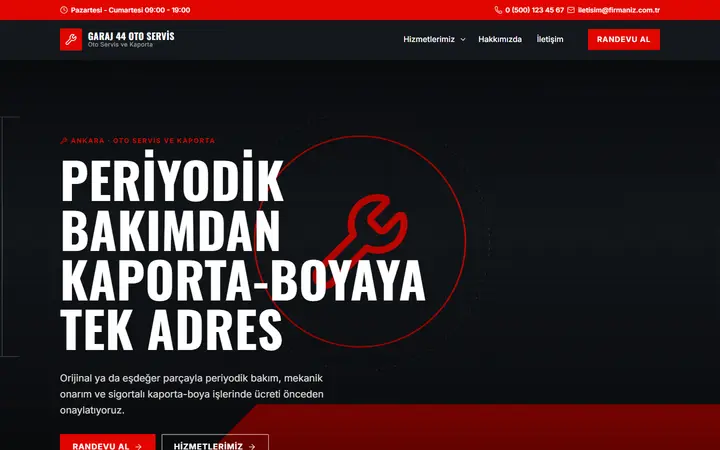Screen dimensions: 720x450
Task: Click the RANDEVU AL button in the header
Action: [624, 39]
